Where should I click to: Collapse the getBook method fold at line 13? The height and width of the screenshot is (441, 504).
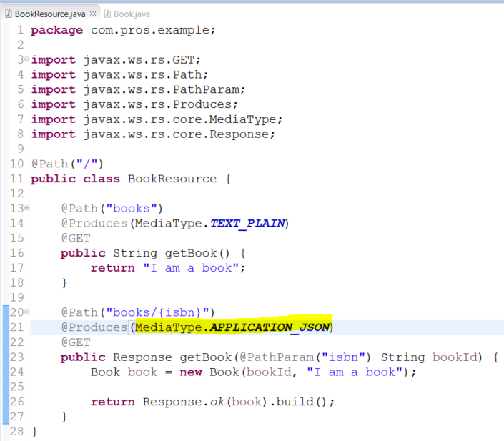pyautogui.click(x=27, y=208)
